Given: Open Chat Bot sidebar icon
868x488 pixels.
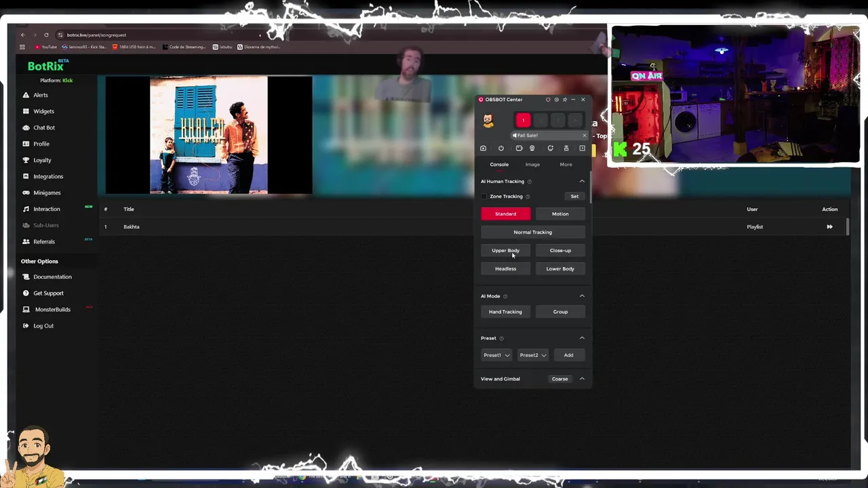Looking at the screenshot, I should coord(26,127).
